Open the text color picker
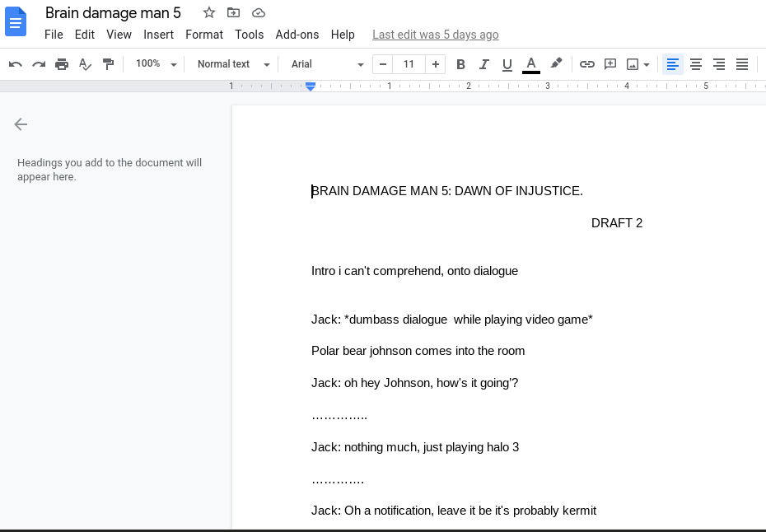This screenshot has width=766, height=532. coord(531,64)
